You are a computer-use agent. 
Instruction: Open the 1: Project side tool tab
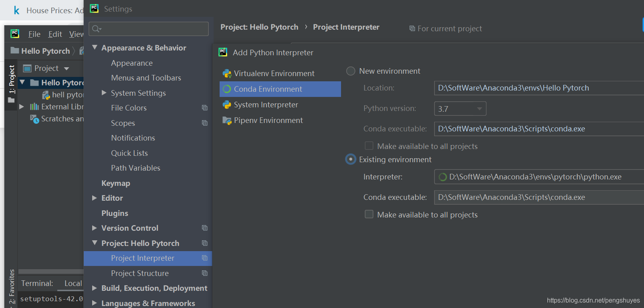12,79
